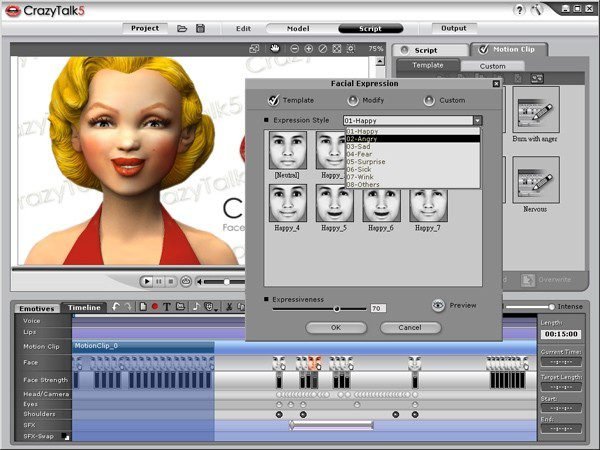Undo last action in timeline toolbar
The width and height of the screenshot is (600, 450).
coord(116,307)
